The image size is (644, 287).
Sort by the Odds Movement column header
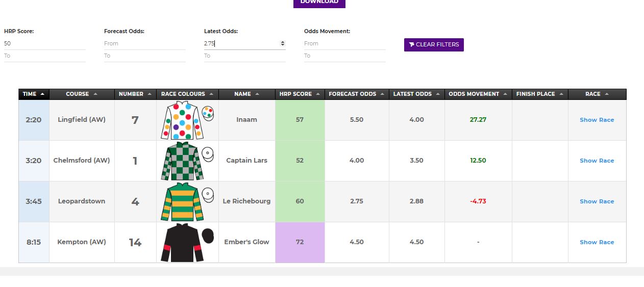point(478,94)
